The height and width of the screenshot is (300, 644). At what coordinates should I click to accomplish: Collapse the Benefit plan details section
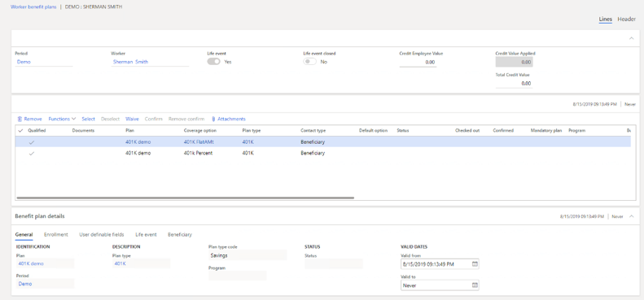coord(631,216)
